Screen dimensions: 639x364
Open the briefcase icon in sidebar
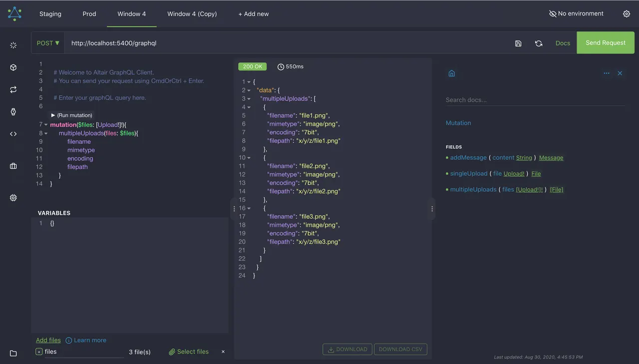click(x=13, y=166)
